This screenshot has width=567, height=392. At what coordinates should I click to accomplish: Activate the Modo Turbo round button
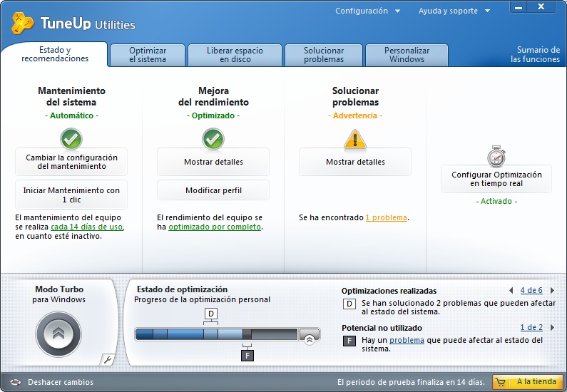(x=58, y=334)
